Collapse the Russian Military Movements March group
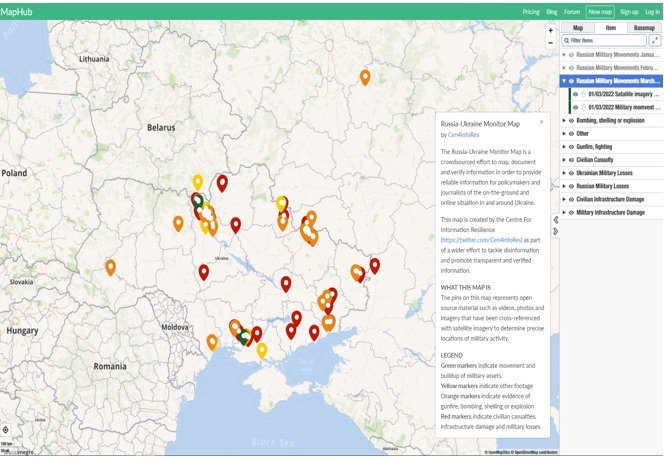 coord(565,80)
